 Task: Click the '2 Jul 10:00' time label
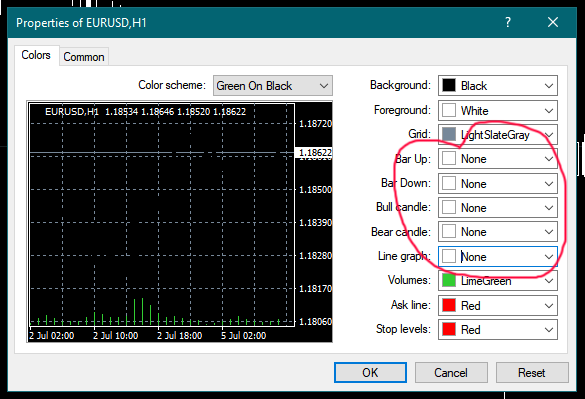point(116,335)
